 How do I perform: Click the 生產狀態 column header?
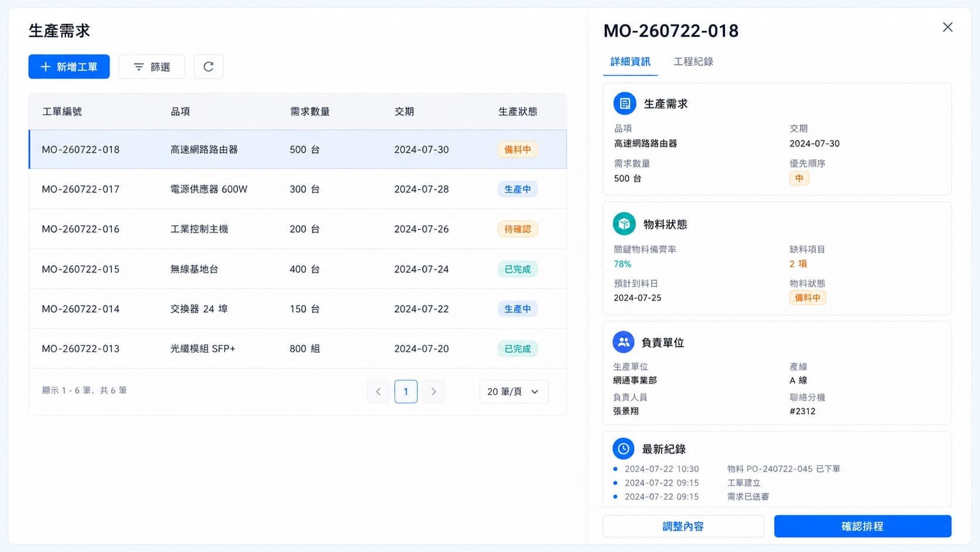point(518,111)
